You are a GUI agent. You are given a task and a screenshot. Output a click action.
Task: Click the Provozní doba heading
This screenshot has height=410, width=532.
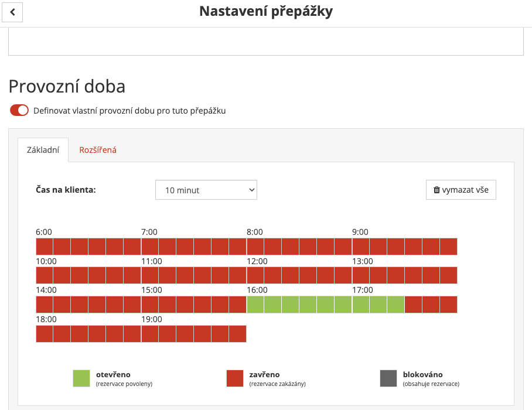click(x=67, y=86)
